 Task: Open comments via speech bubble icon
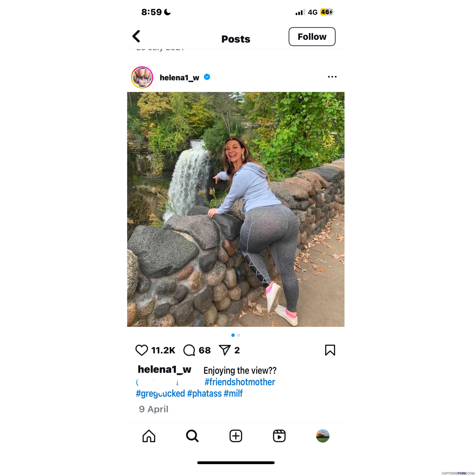pyautogui.click(x=189, y=350)
